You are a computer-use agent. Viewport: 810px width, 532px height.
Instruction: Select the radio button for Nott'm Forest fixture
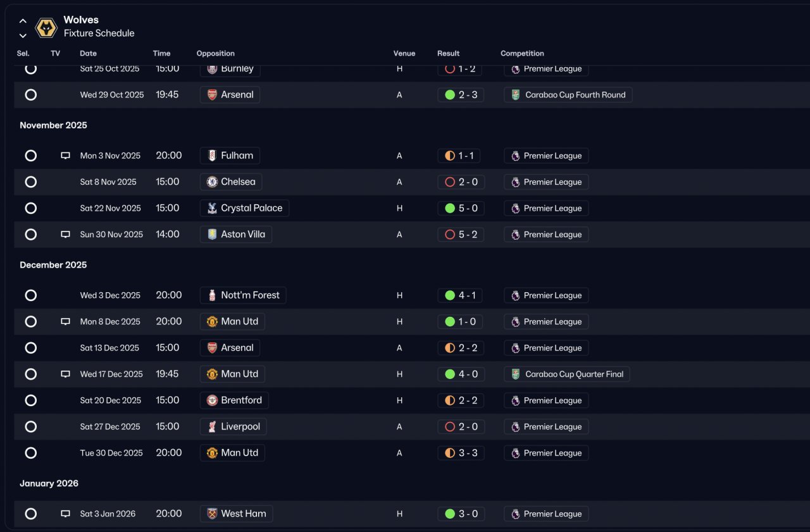30,295
